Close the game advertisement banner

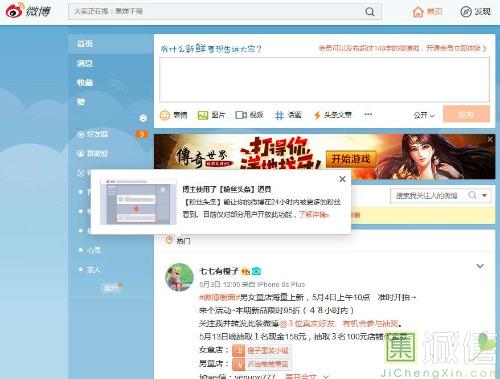(490, 139)
